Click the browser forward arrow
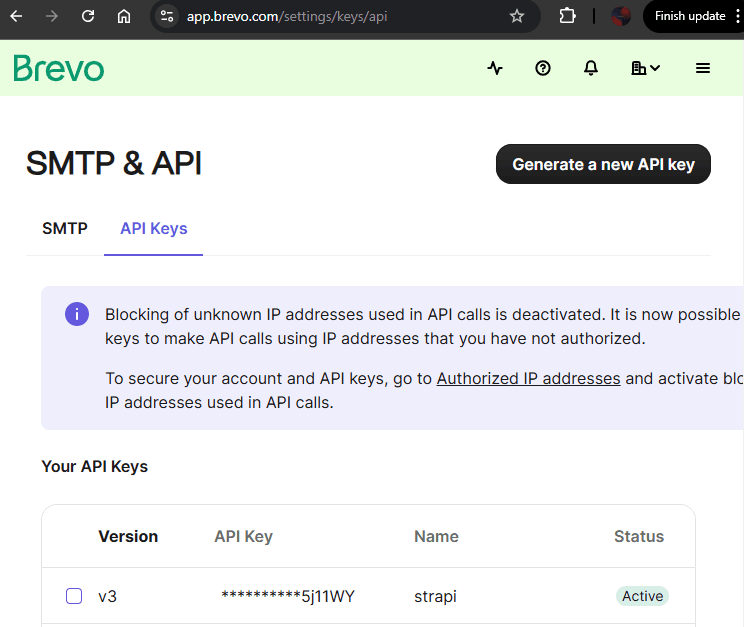Screen dimensions: 744x627 [51, 16]
